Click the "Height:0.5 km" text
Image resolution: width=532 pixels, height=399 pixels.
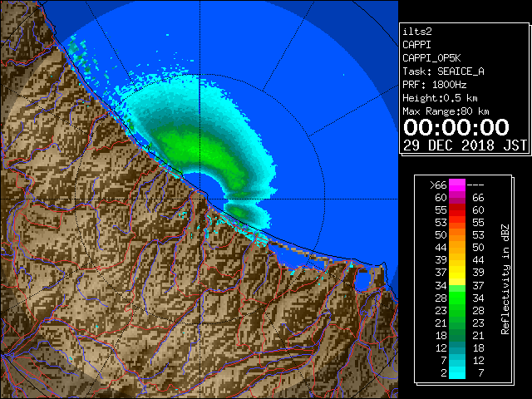coord(440,98)
